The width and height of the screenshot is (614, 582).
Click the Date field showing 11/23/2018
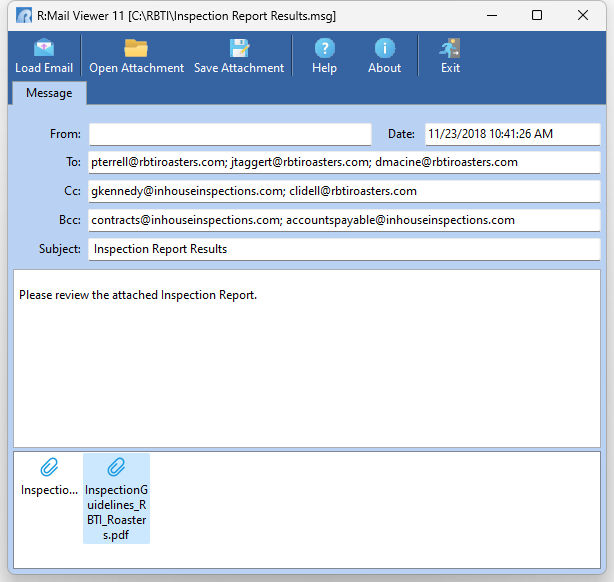(x=513, y=134)
